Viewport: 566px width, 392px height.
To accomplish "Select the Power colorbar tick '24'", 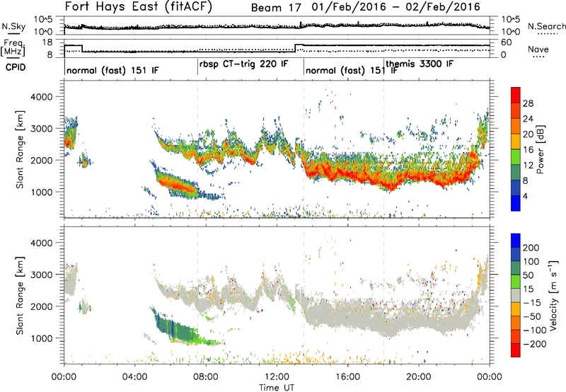I will point(528,119).
